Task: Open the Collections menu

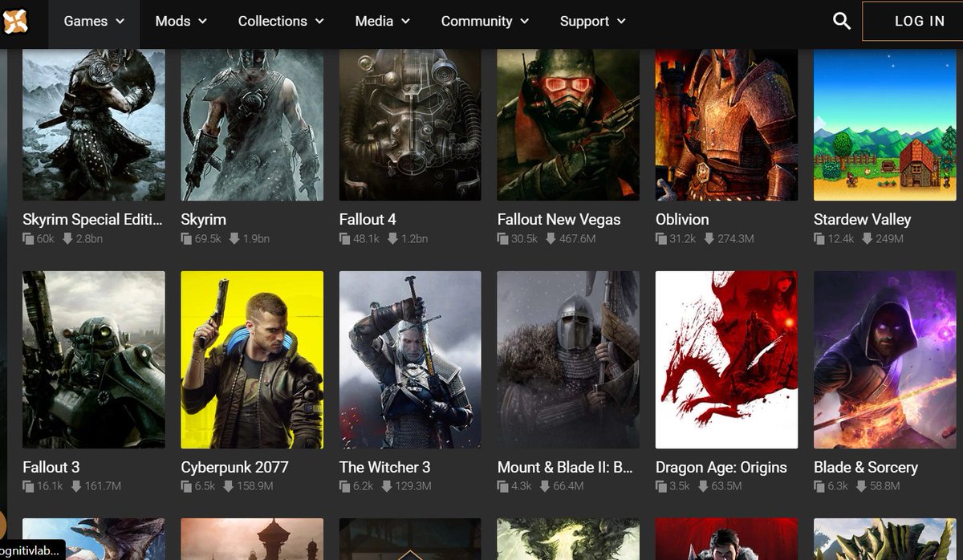Action: [281, 21]
